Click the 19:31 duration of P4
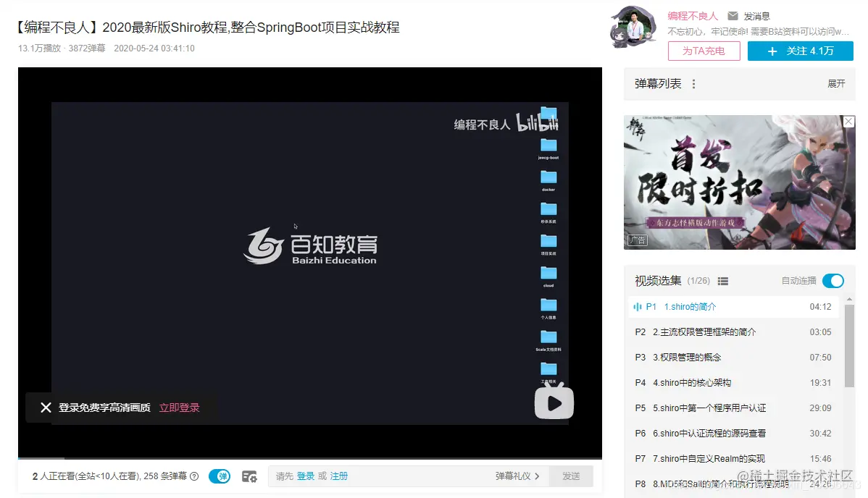This screenshot has height=498, width=868. pos(820,383)
